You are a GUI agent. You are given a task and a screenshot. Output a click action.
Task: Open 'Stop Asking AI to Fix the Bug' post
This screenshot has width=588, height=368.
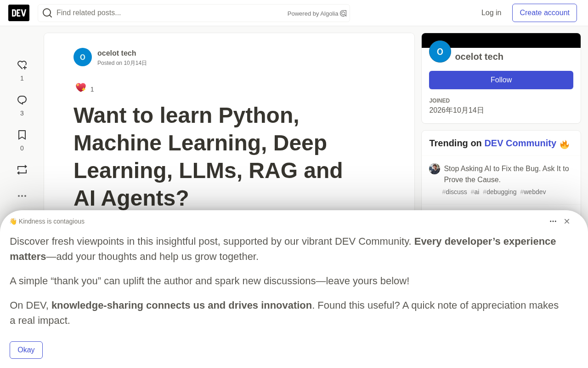tap(506, 174)
